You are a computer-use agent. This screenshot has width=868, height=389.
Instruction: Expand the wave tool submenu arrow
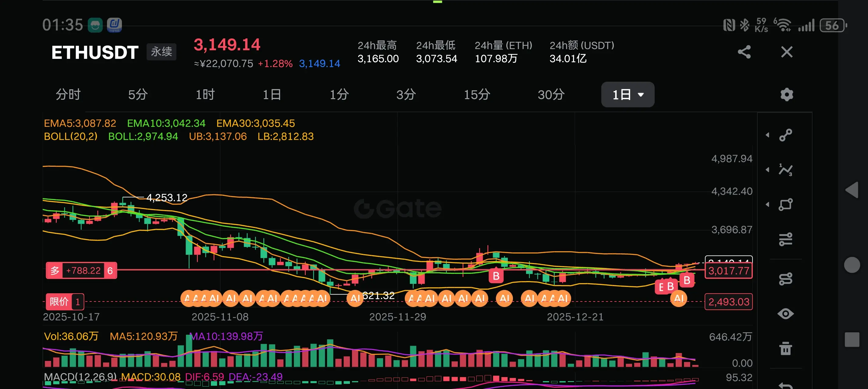pyautogui.click(x=768, y=170)
